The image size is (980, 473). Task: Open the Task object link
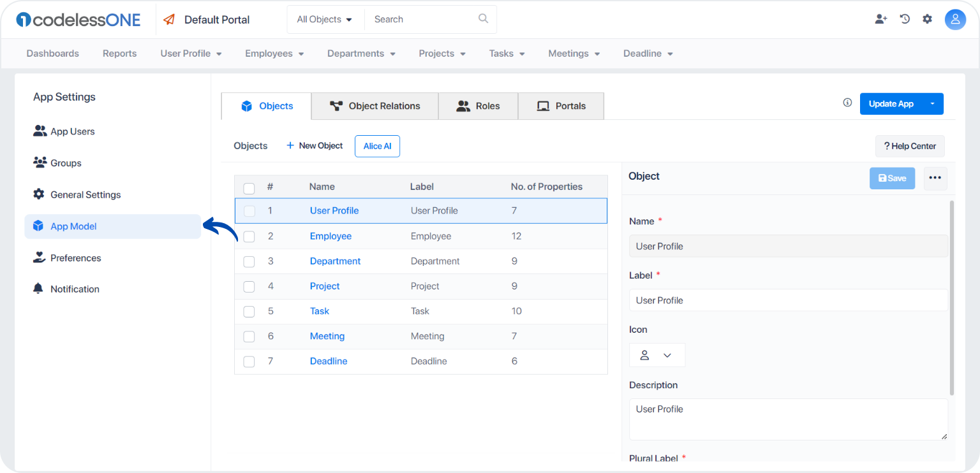(320, 311)
